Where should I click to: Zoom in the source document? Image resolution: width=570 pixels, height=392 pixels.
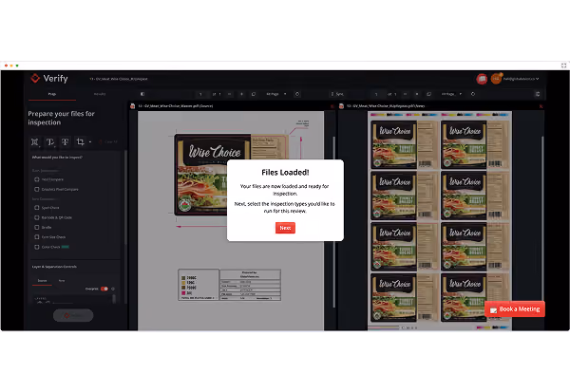[241, 94]
